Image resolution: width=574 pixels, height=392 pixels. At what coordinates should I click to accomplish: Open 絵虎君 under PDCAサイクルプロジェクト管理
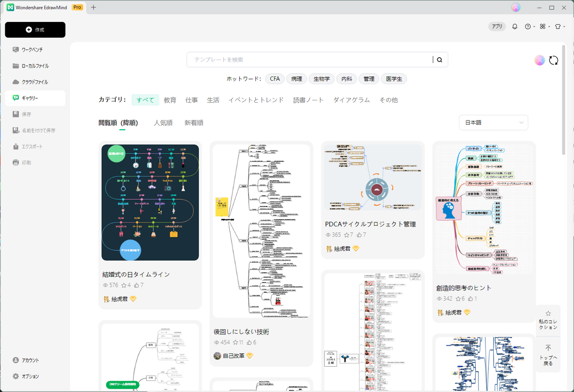coord(342,249)
